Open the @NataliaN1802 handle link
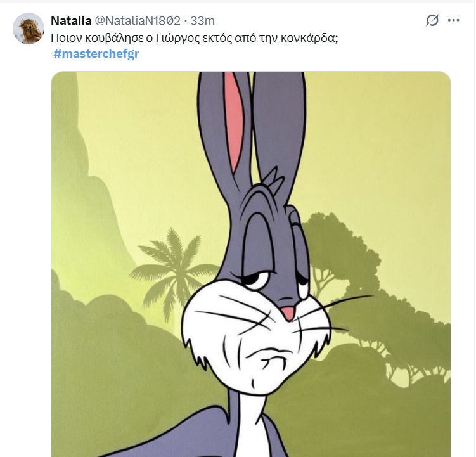 point(138,20)
